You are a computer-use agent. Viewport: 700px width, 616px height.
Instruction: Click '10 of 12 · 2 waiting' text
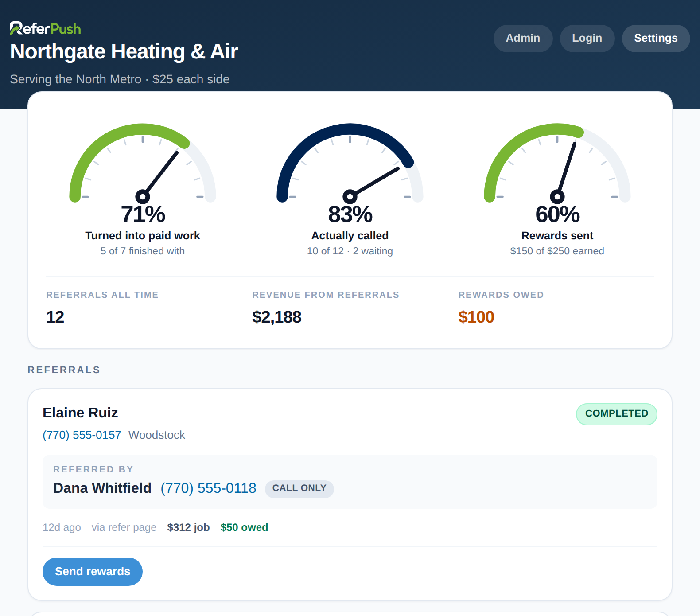tap(350, 251)
